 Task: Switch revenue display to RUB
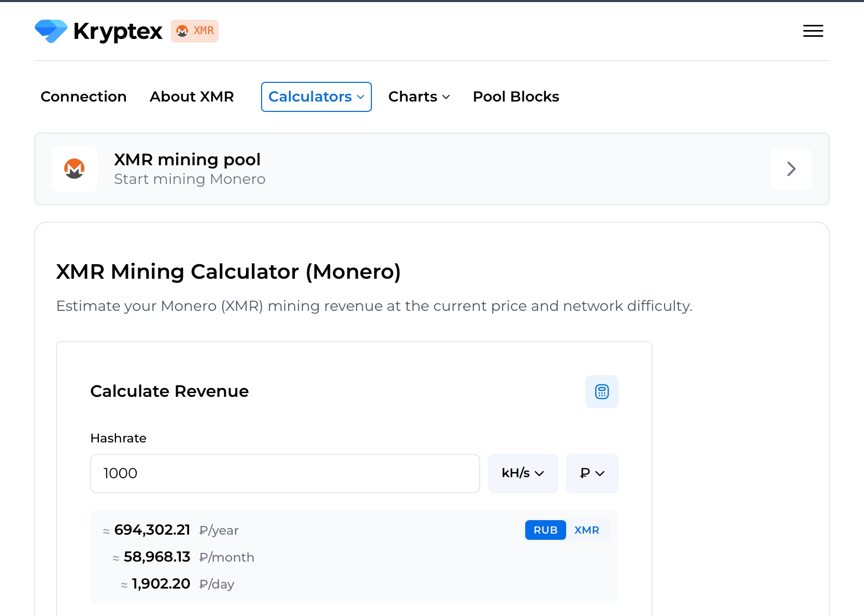tap(545, 530)
